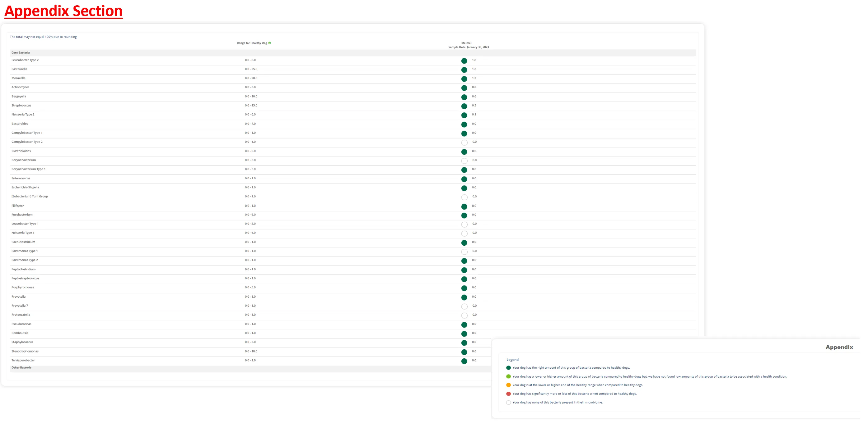Click the rounding note text at top
The width and height of the screenshot is (868, 425).
[x=43, y=37]
